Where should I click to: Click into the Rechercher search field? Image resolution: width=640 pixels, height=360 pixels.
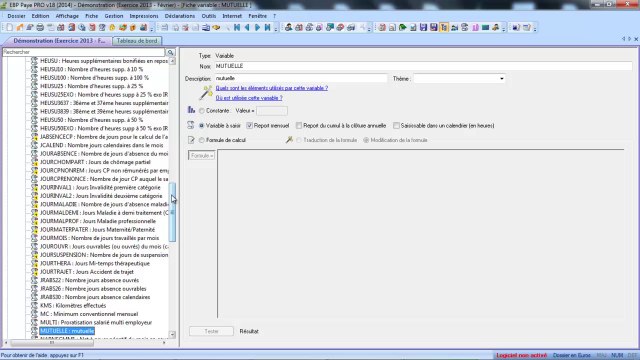click(x=84, y=52)
